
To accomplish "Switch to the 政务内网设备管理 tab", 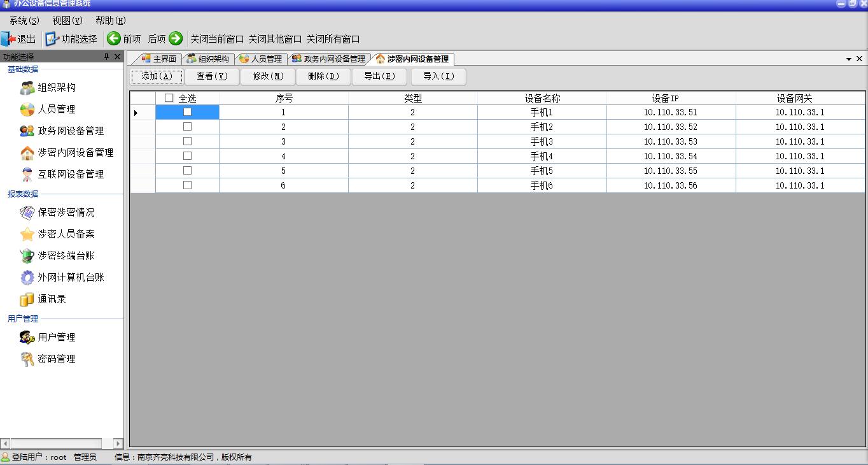I will (x=329, y=59).
